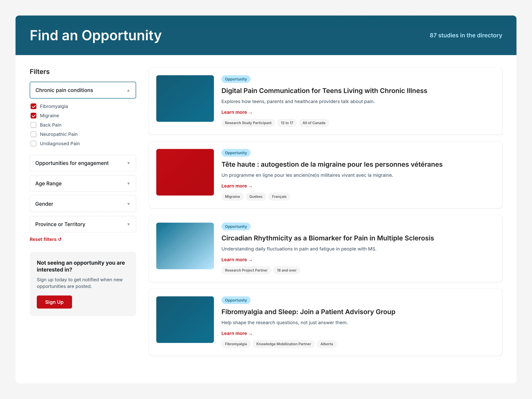This screenshot has width=532, height=399.
Task: Enable the Neuropathic Pain filter
Action: tap(34, 134)
